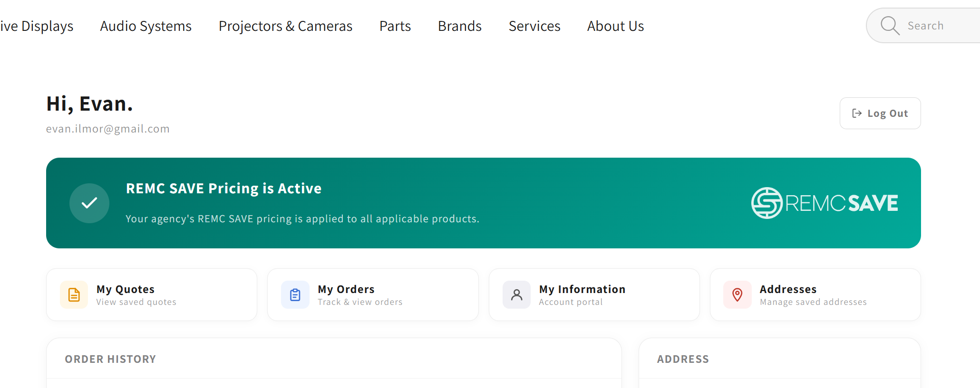Open My Orders card title
The width and height of the screenshot is (980, 388).
coord(346,289)
